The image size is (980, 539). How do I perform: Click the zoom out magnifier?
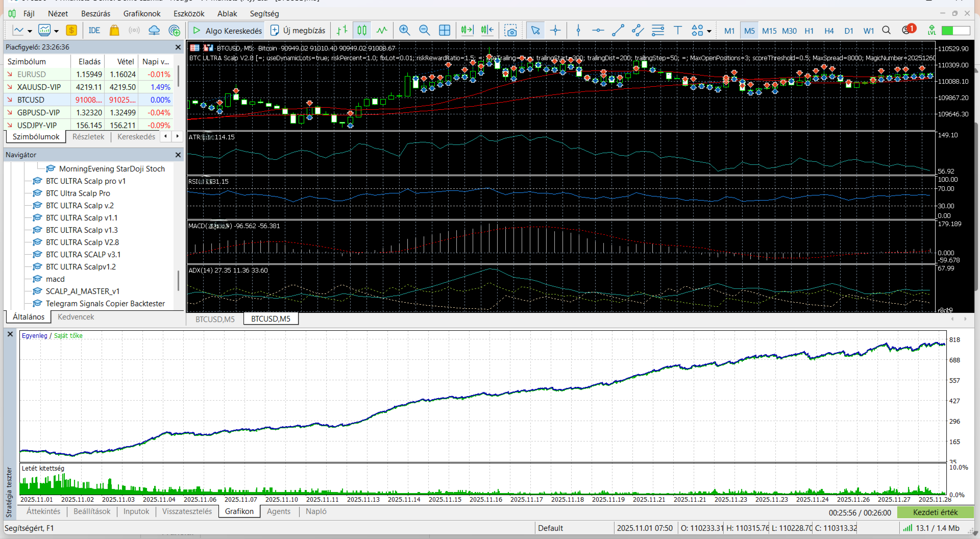click(424, 31)
